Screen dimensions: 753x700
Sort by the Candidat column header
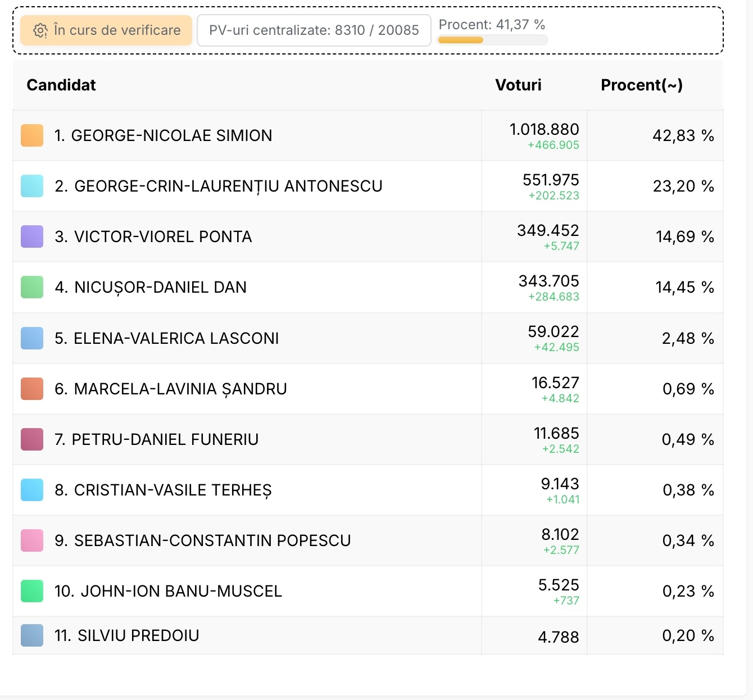[x=61, y=85]
